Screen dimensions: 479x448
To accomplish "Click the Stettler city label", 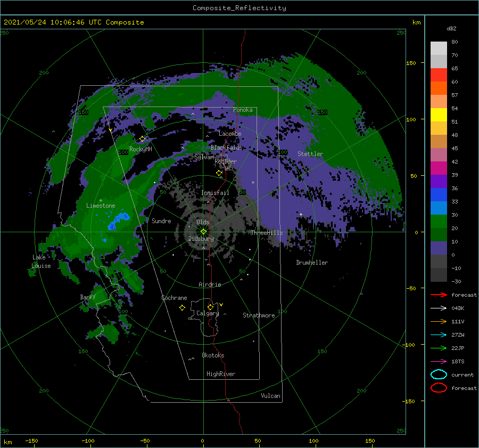I will (310, 154).
